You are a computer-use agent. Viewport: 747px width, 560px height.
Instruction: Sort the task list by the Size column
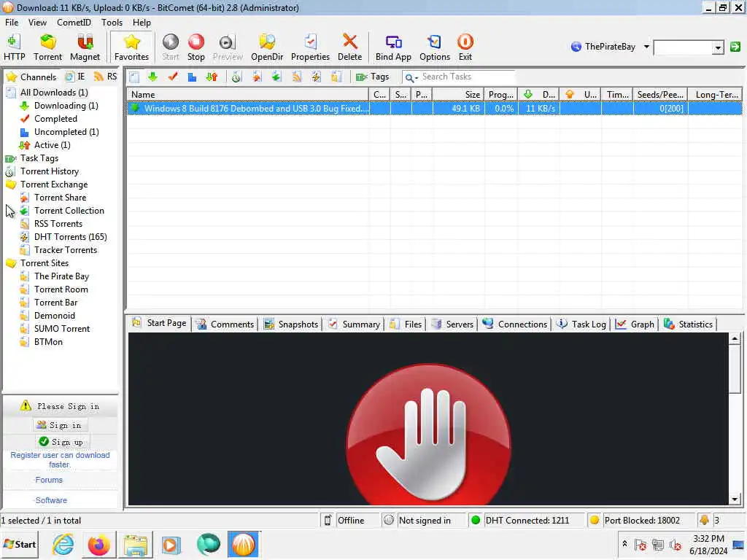pos(459,95)
